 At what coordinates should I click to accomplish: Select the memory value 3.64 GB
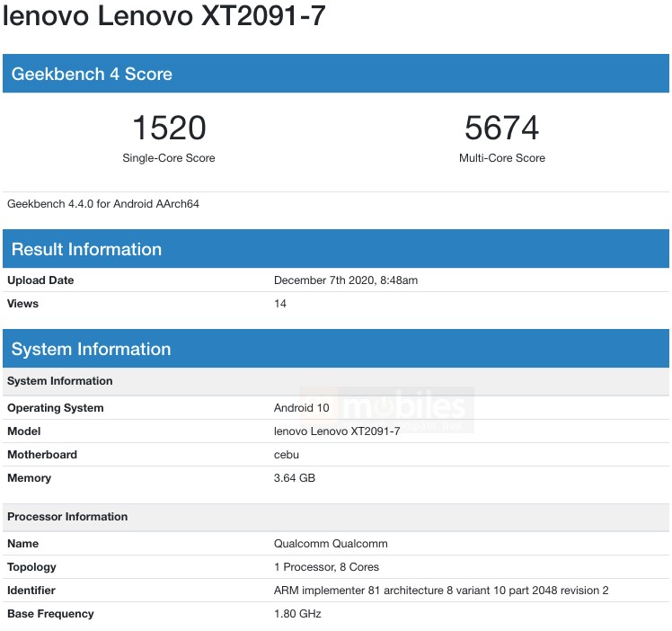[x=295, y=478]
